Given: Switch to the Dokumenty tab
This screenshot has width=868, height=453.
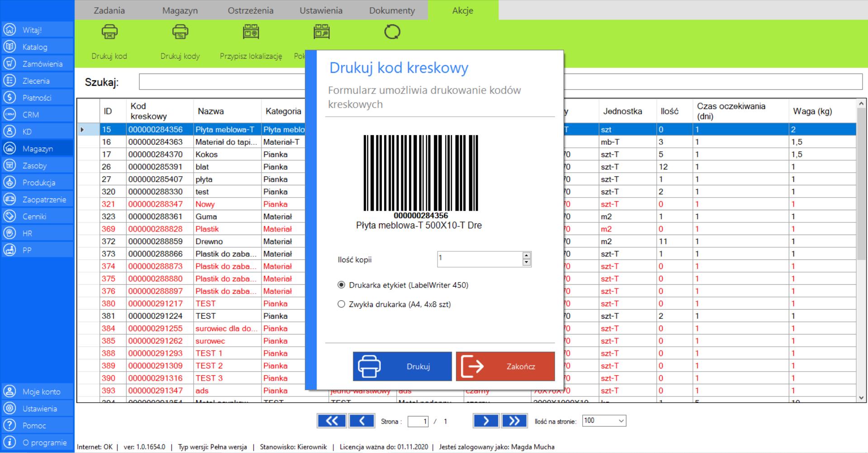Looking at the screenshot, I should point(392,10).
